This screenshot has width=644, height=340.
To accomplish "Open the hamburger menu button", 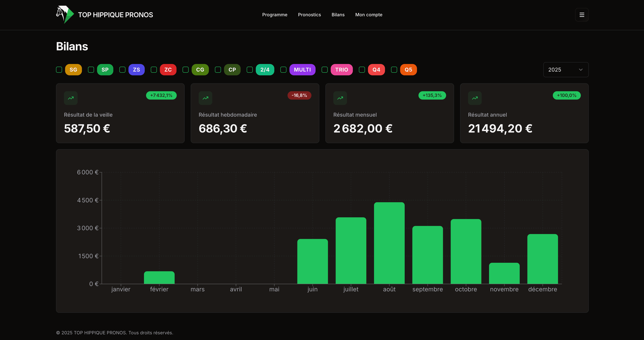I will click(582, 15).
